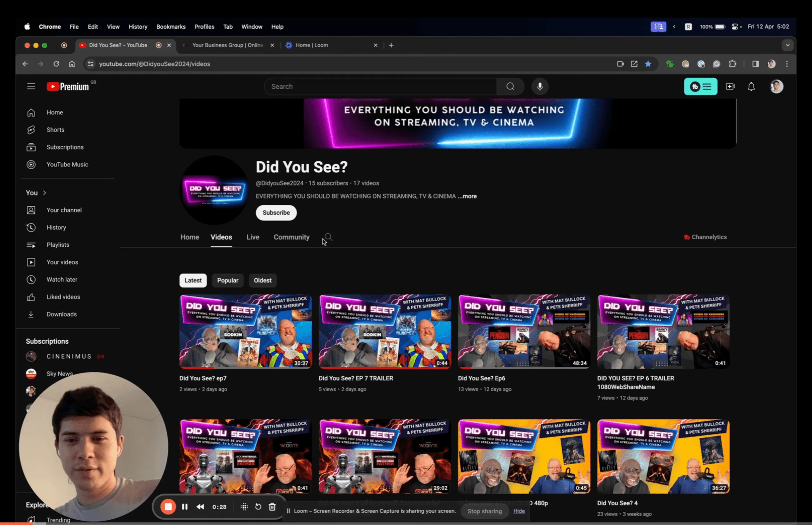Rewind the Loom recording

(201, 507)
